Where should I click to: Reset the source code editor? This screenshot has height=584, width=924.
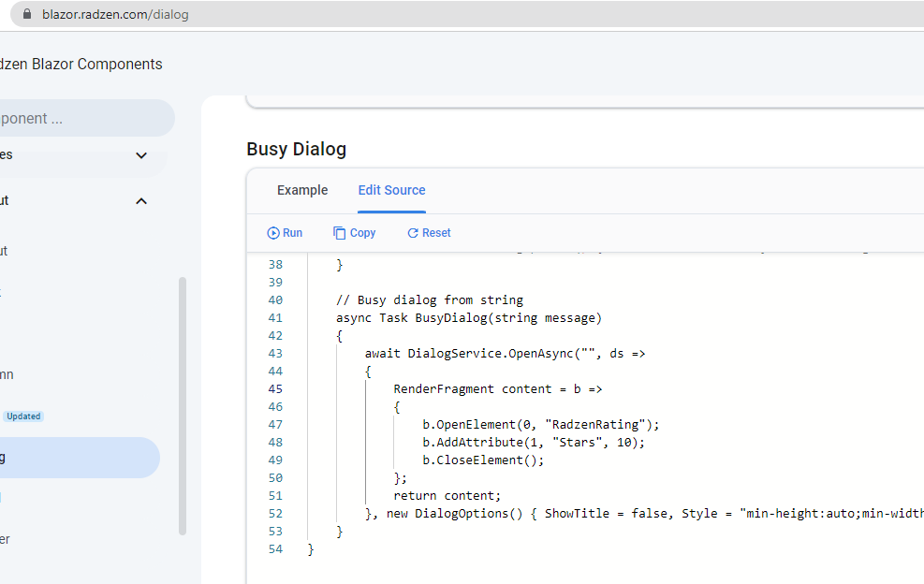pos(429,233)
